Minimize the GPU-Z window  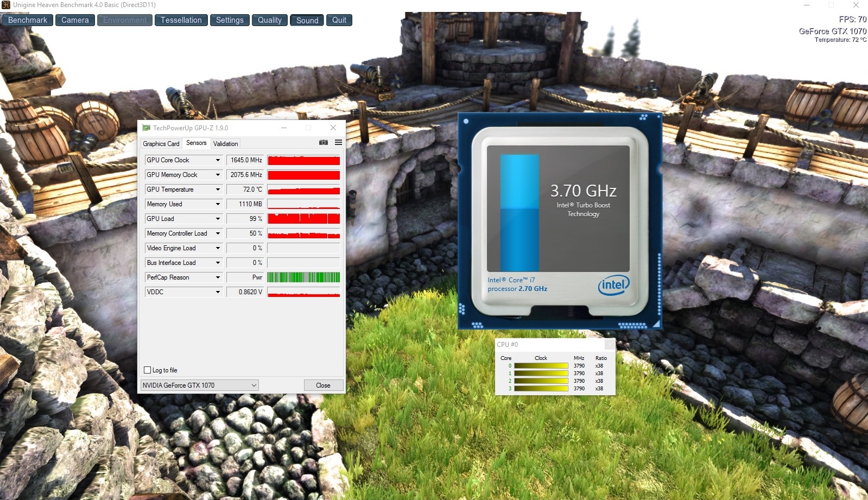(x=283, y=128)
